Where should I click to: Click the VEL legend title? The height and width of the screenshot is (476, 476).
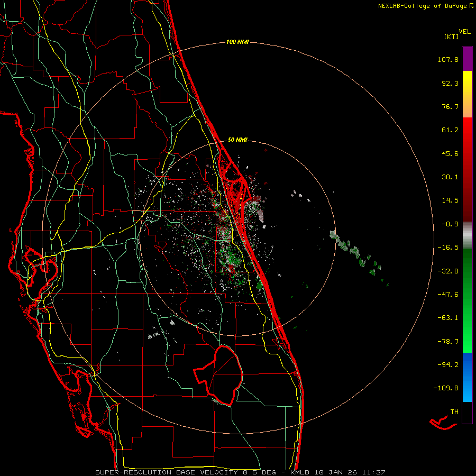(464, 32)
